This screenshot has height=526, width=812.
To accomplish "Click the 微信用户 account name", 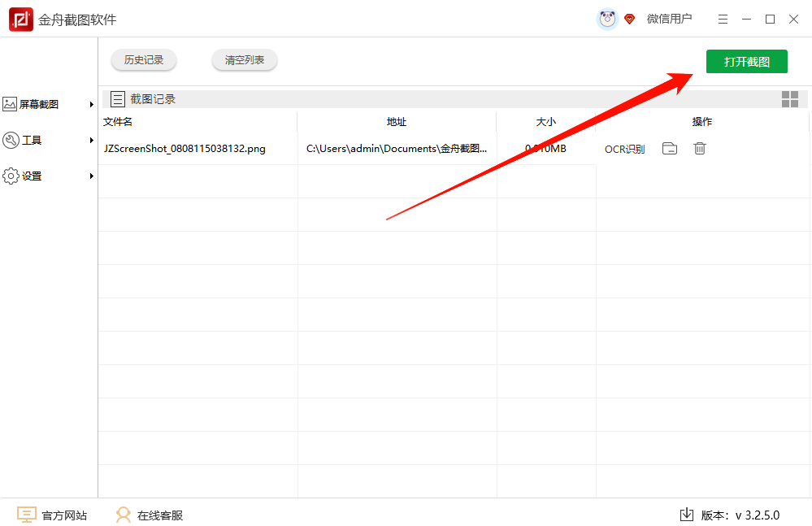I will [670, 18].
